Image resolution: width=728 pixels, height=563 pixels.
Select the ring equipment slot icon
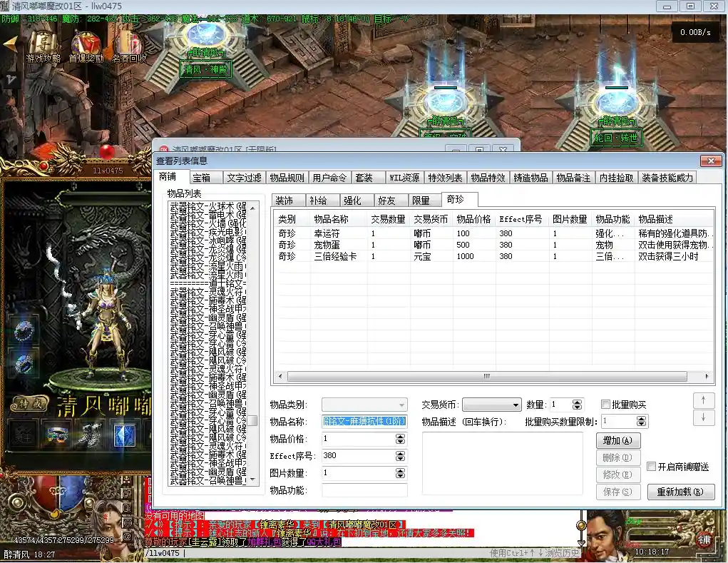coord(57,436)
